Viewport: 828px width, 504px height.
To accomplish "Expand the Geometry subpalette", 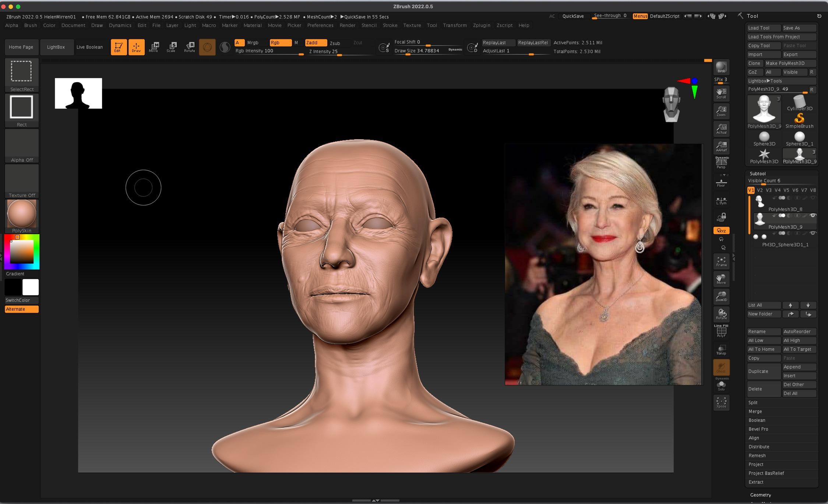I will tap(760, 495).
